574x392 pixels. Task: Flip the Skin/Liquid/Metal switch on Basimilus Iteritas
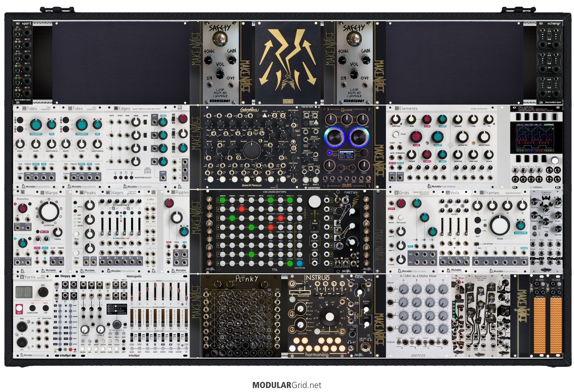click(491, 311)
